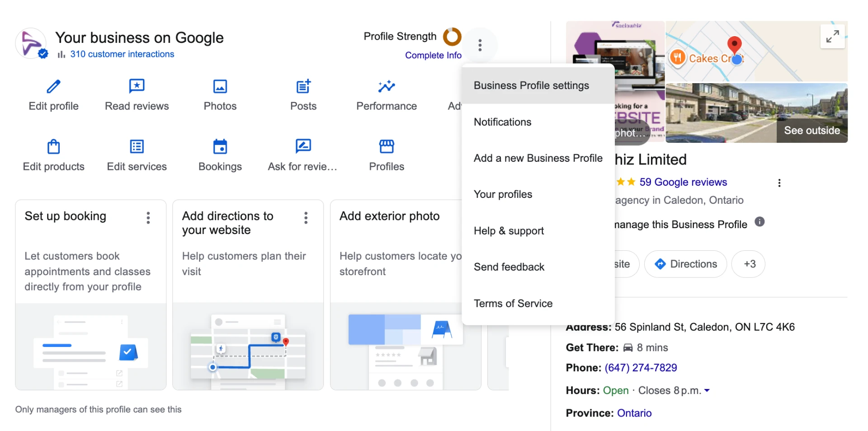
Task: Select Your profiles menu item
Action: (538, 194)
